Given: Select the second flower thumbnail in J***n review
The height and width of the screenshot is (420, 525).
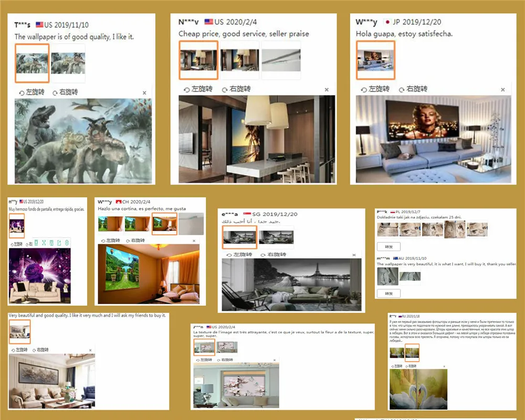Looking at the screenshot, I should point(227,347).
